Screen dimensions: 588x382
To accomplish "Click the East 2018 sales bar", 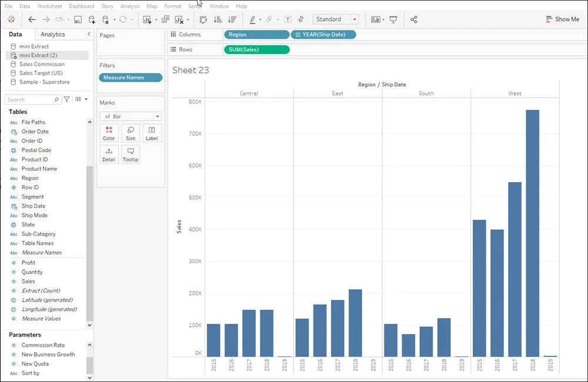I will click(x=355, y=323).
